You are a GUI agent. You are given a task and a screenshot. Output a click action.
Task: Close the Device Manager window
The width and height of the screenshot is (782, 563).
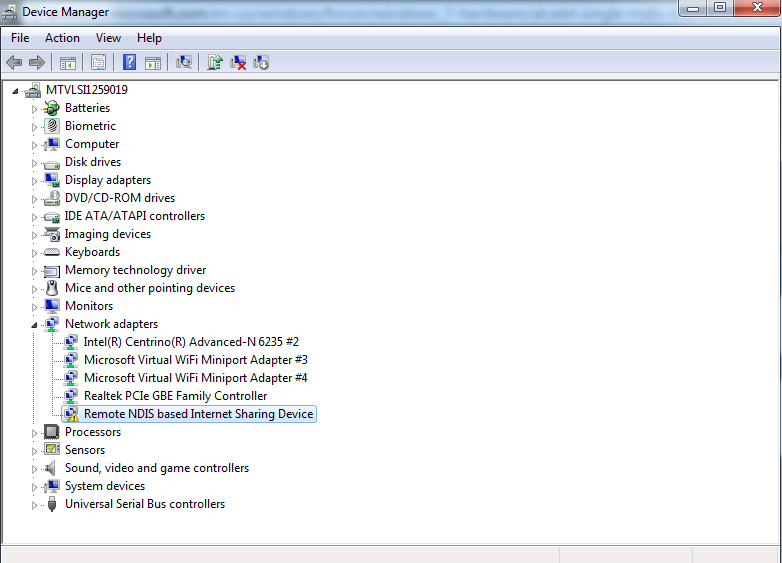757,7
